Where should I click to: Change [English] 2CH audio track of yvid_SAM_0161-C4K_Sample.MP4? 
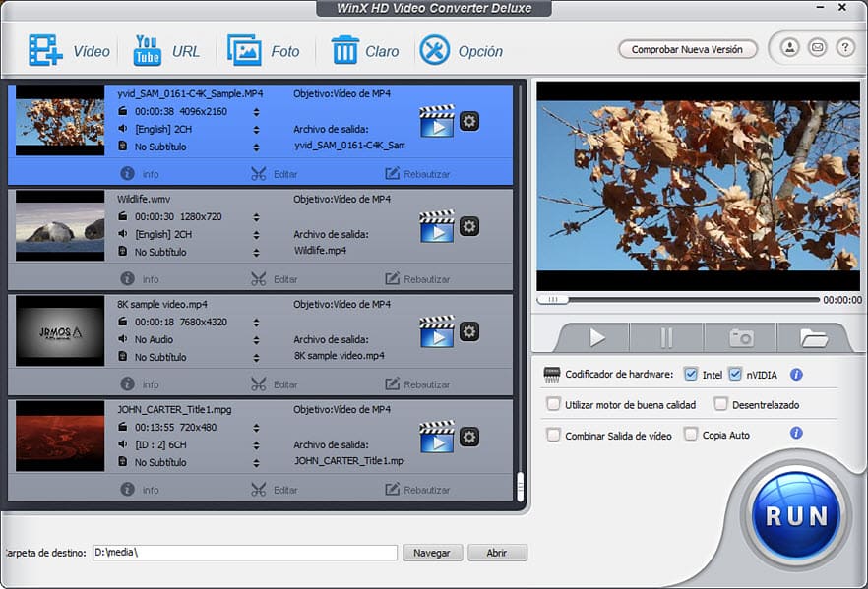click(256, 130)
